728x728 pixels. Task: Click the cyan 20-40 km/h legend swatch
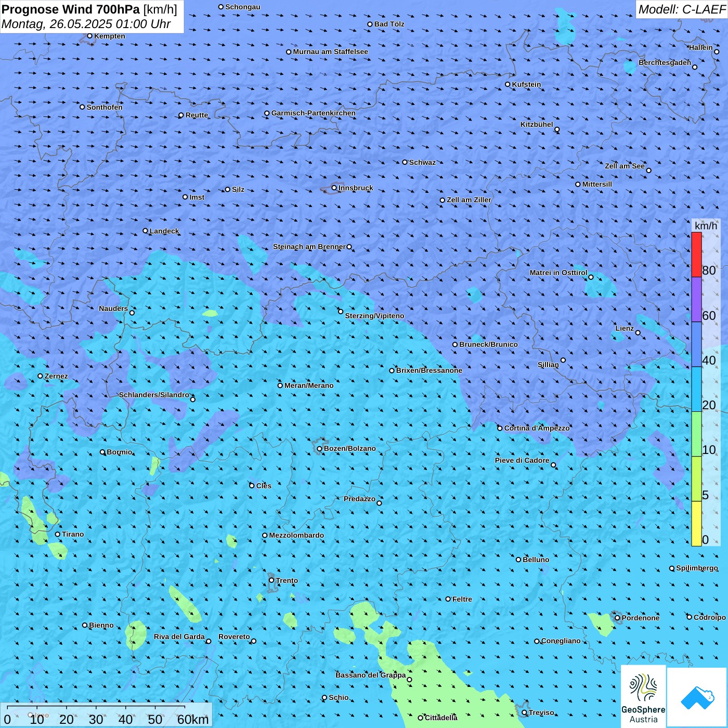pos(696,389)
